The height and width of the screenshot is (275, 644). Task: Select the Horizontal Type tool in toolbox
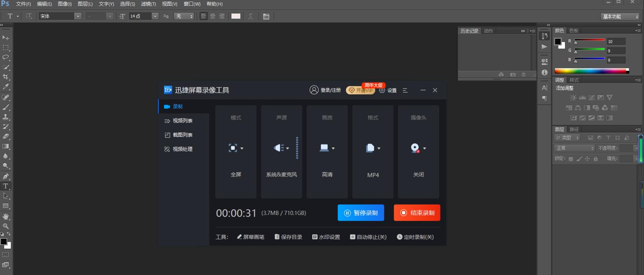[x=6, y=186]
